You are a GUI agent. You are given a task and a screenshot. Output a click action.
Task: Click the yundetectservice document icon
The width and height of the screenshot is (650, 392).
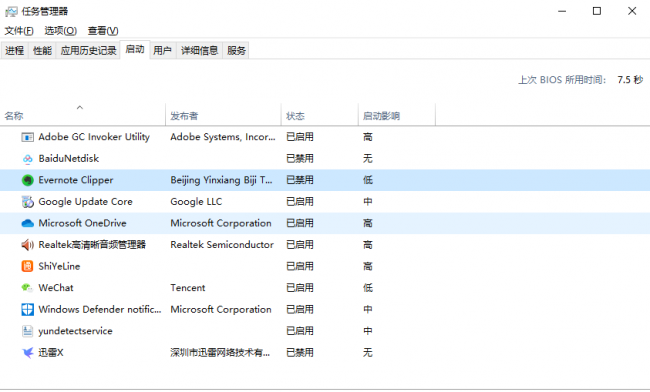27,331
